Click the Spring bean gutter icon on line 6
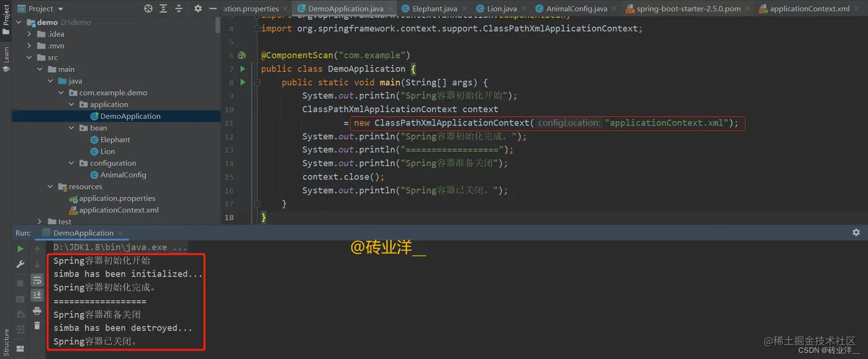This screenshot has width=868, height=359. (242, 56)
